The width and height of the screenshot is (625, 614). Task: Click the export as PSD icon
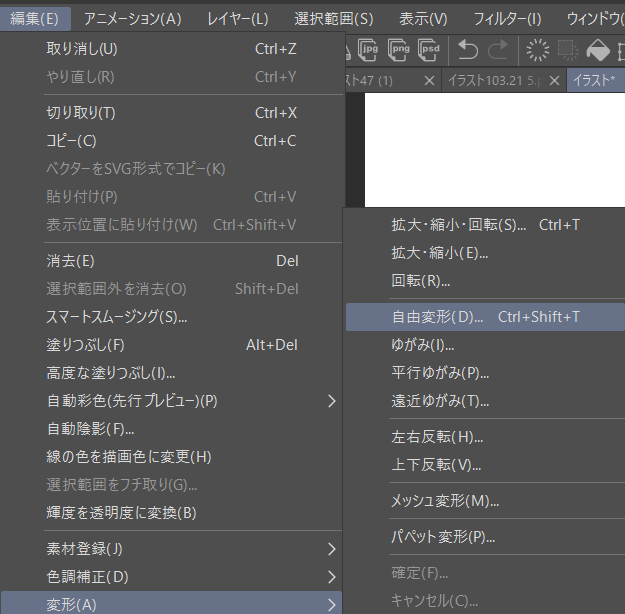(429, 49)
